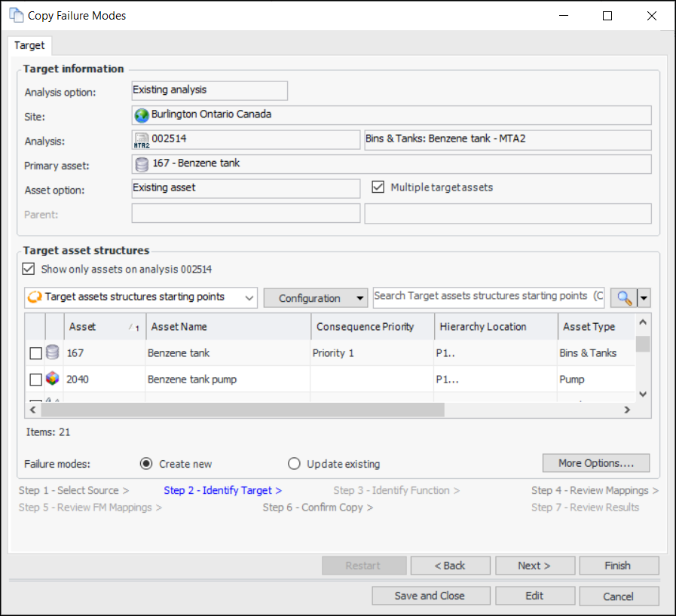Open Target assets structures starting points dropdown
The width and height of the screenshot is (676, 616).
pos(249,298)
